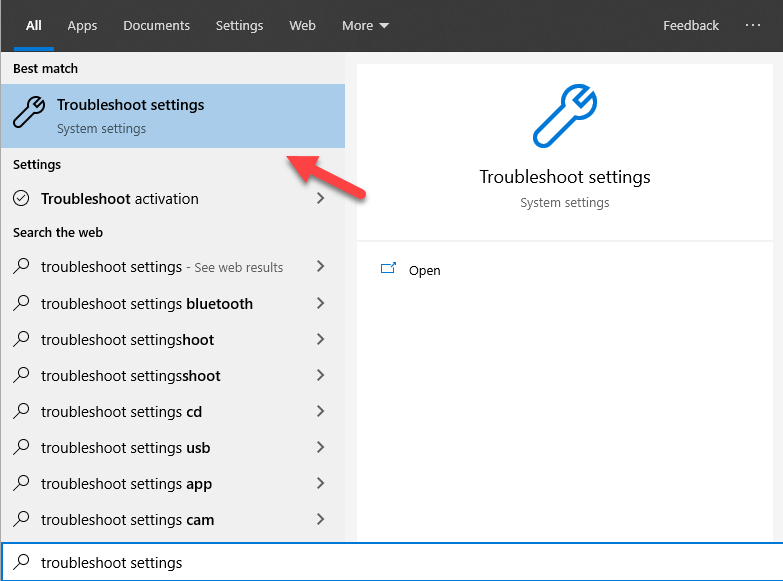Expand 'troubleshoot settings cd' chevron
Screen dimensions: 783x581
click(320, 412)
